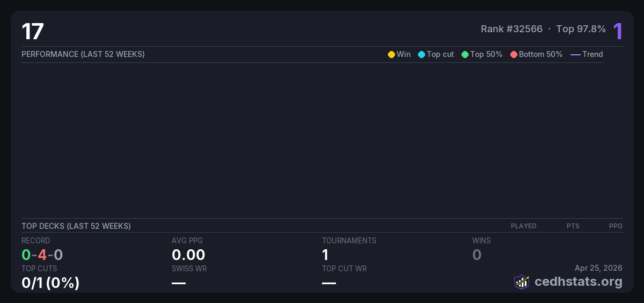This screenshot has width=644, height=303.
Task: Click the cyan Top cut legend dot
Action: [x=421, y=55]
